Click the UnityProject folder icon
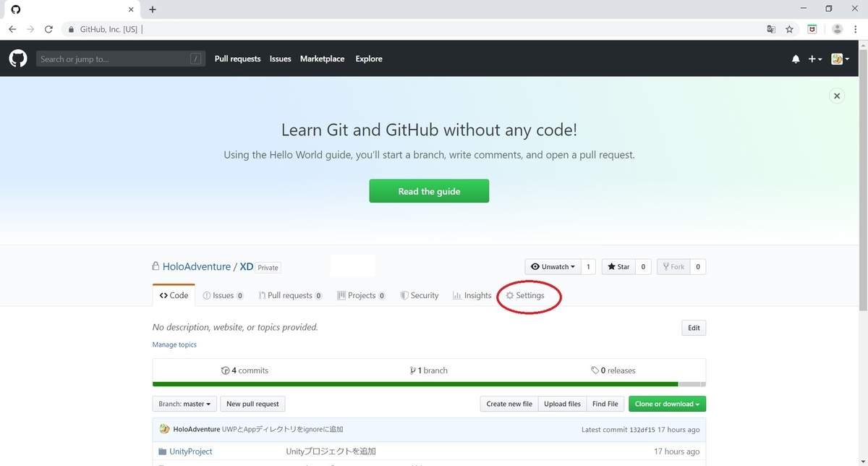Screen dimensions: 868x466 click(162, 452)
